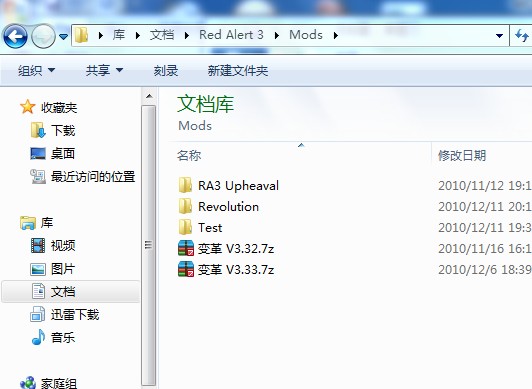Click the Mods breadcrumb segment
The image size is (532, 389).
pos(306,35)
